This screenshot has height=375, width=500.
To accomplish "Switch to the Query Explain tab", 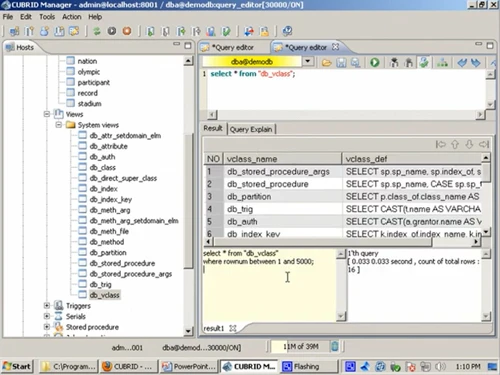I will [x=251, y=129].
